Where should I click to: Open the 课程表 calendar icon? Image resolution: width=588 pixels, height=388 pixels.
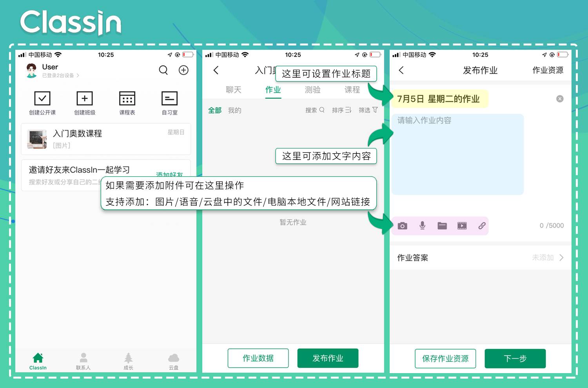(127, 98)
